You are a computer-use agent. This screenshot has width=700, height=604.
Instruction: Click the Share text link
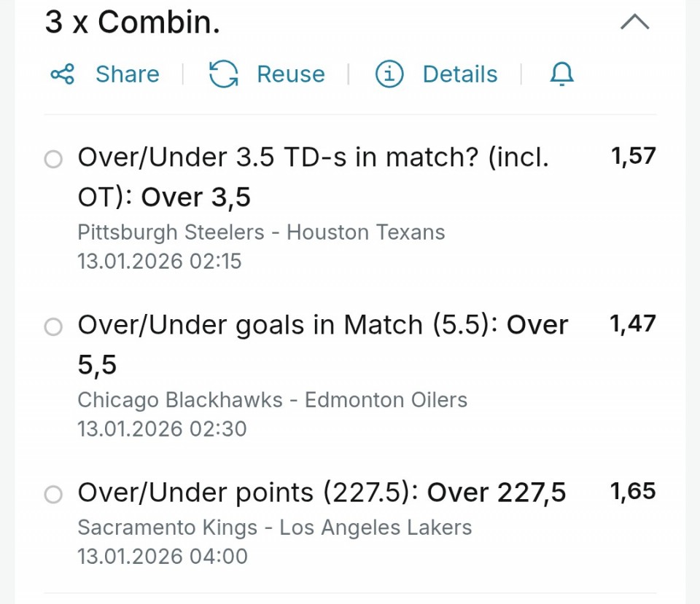coord(127,74)
